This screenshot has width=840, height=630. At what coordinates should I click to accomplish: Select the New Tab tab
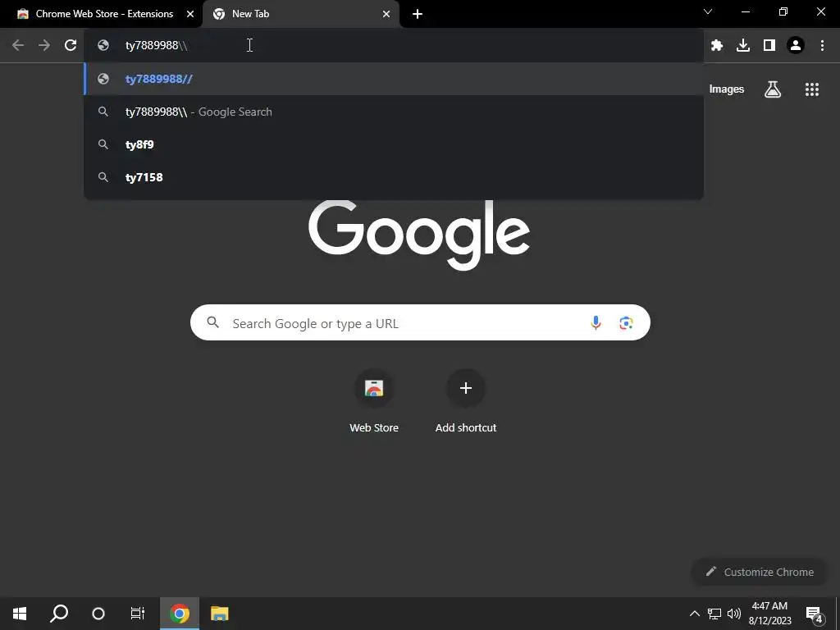click(300, 14)
